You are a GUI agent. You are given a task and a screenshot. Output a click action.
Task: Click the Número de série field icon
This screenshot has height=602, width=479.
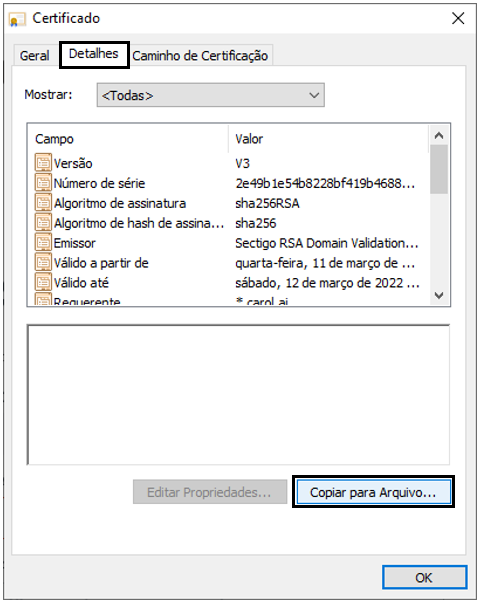coord(43,182)
